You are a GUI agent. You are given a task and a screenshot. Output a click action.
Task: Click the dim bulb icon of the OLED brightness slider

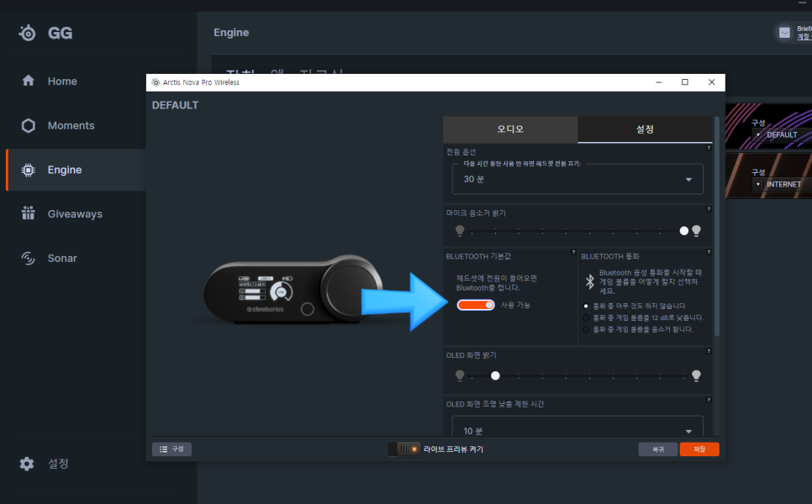pyautogui.click(x=460, y=375)
